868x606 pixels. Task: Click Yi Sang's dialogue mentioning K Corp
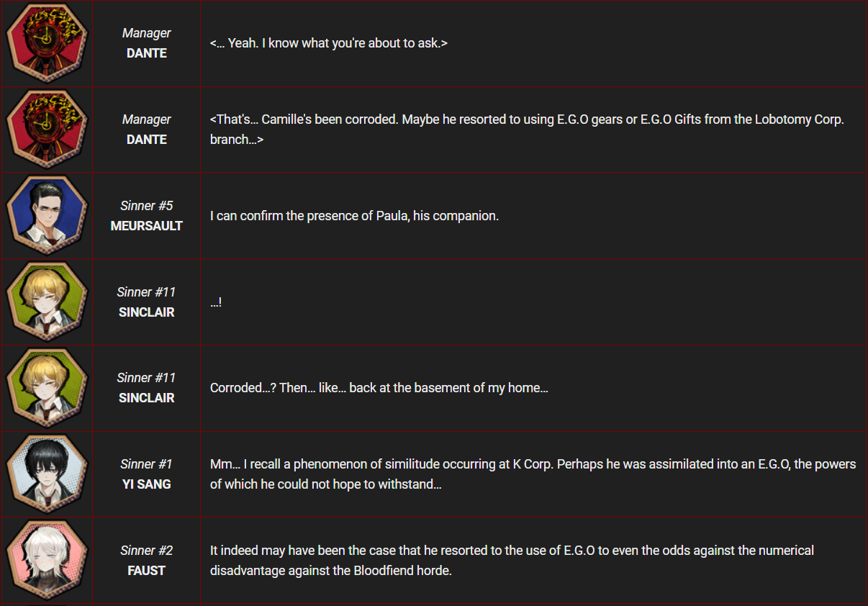coord(533,474)
